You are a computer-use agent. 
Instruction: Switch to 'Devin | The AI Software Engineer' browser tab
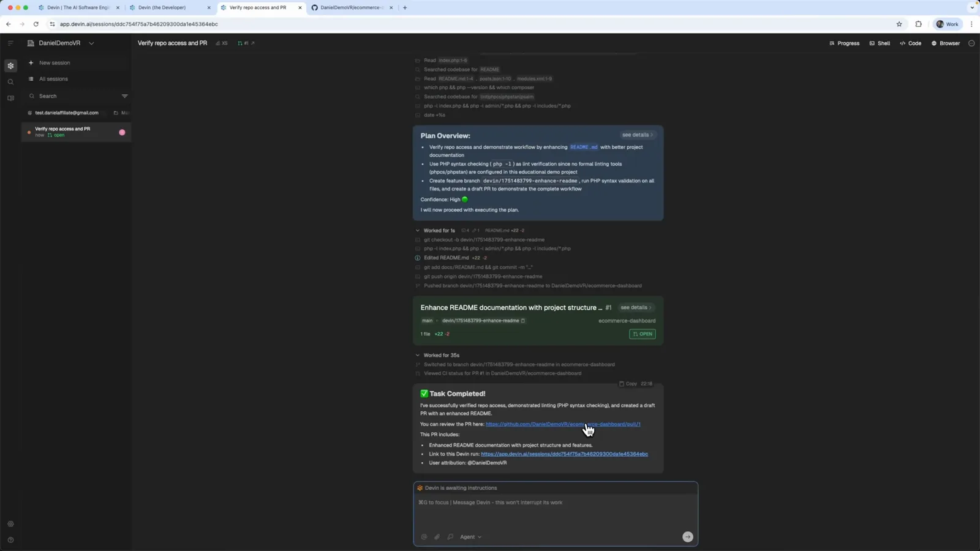tap(78, 8)
